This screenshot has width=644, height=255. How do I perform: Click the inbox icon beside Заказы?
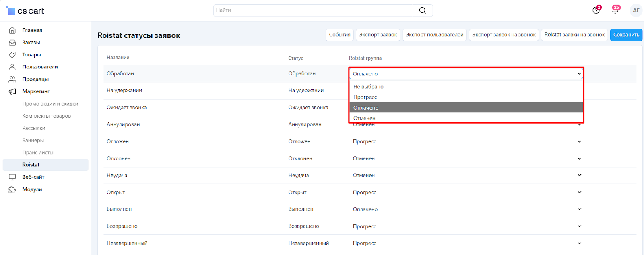tap(12, 42)
